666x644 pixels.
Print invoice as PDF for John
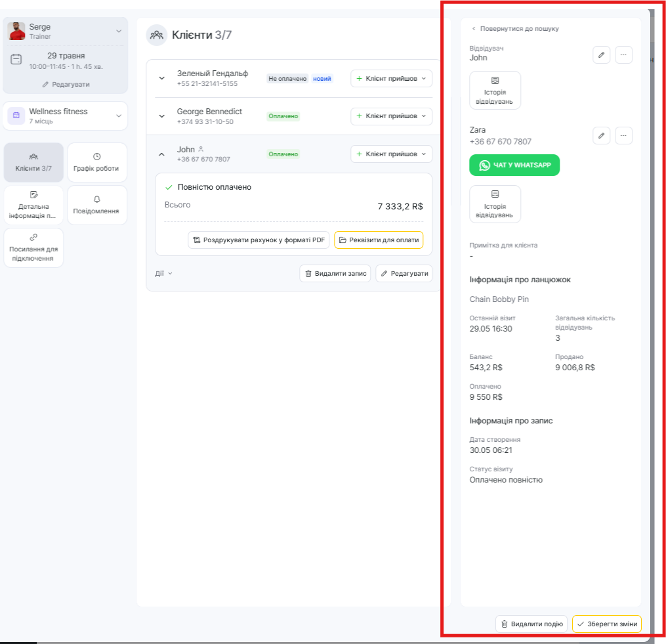coord(259,240)
